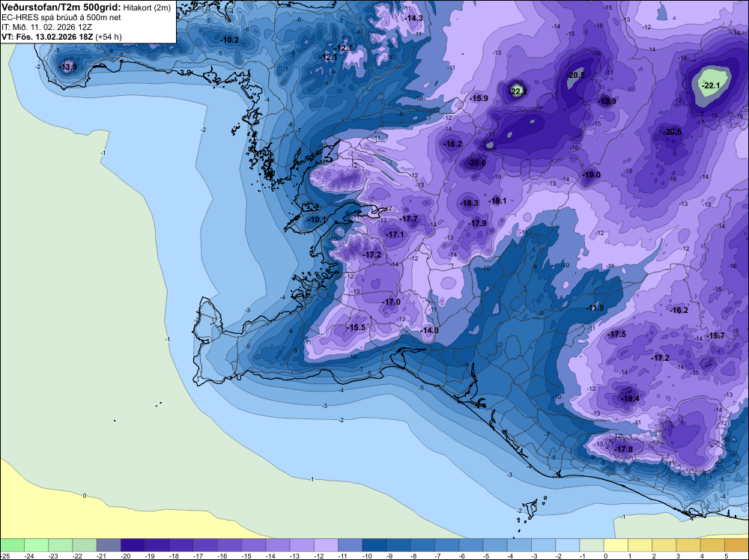The width and height of the screenshot is (749, 560).
Task: Select the dark blue legend swatch labeled -10
Action: pos(374,545)
